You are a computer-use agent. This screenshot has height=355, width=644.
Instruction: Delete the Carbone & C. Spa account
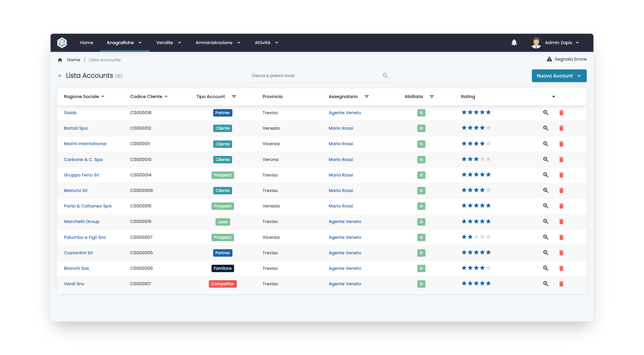pyautogui.click(x=561, y=160)
